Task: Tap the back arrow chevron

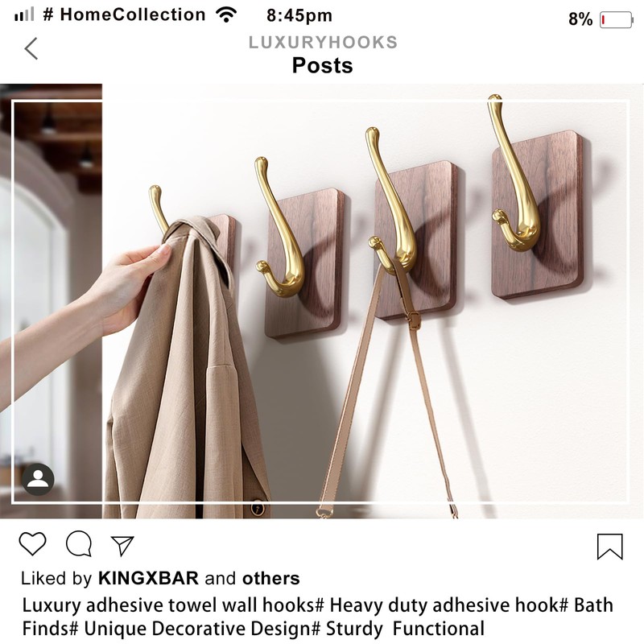Action: (x=31, y=48)
